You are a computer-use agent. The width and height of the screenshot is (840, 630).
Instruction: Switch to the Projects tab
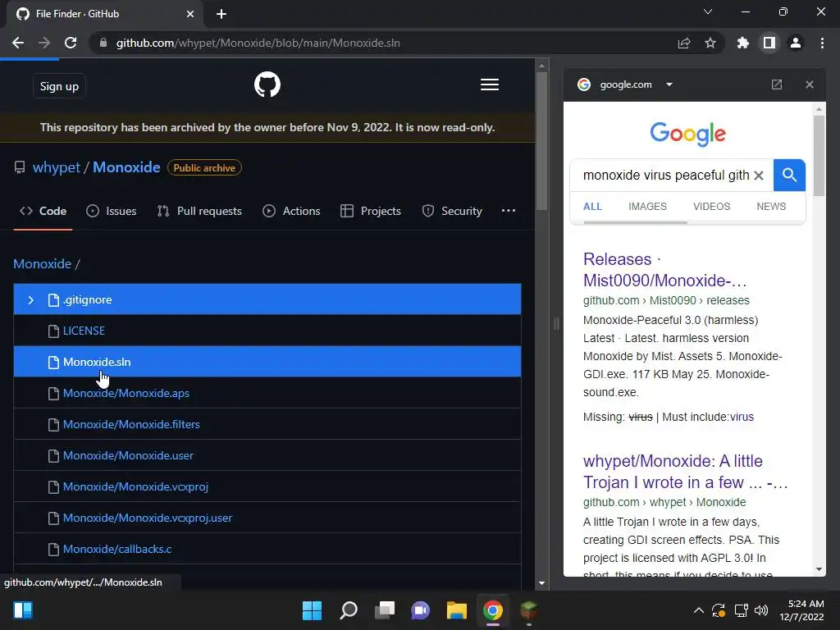(371, 211)
